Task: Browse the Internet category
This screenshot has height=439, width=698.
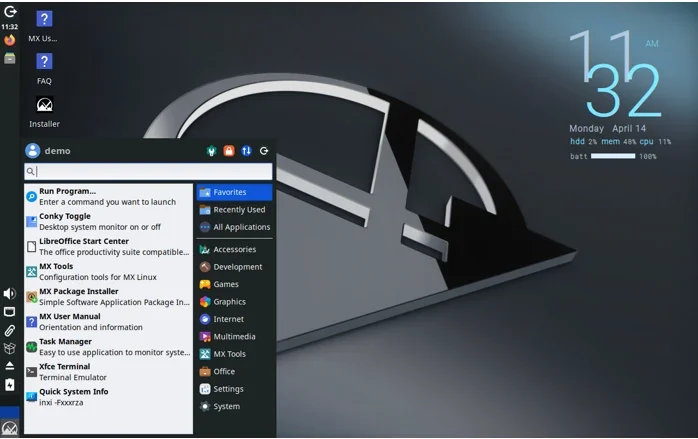Action: tap(234, 319)
